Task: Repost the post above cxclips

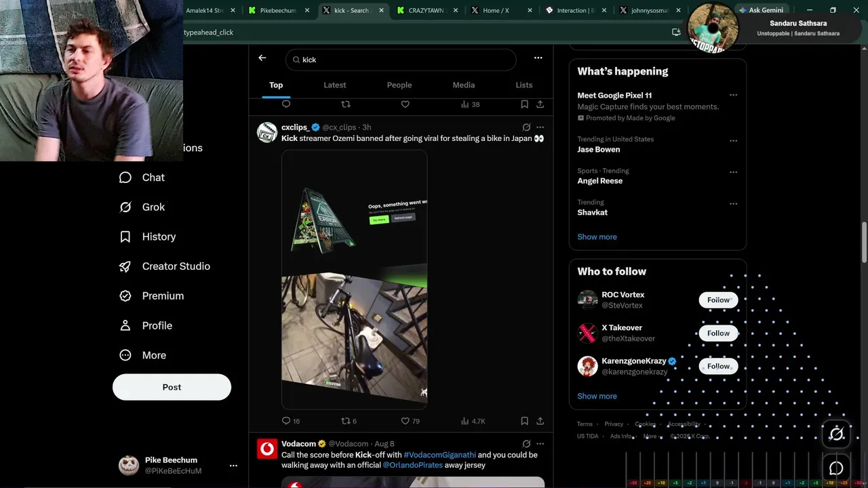Action: (346, 104)
